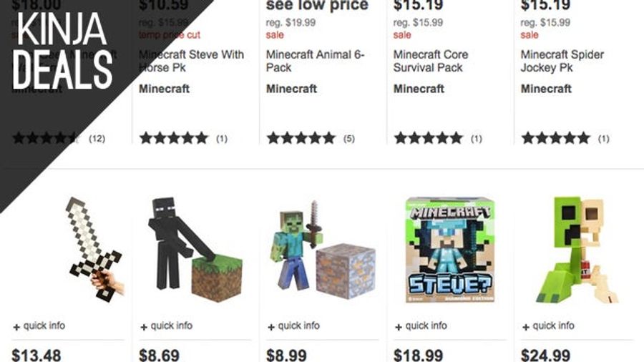Open the Zombie with ore block image

[323, 250]
